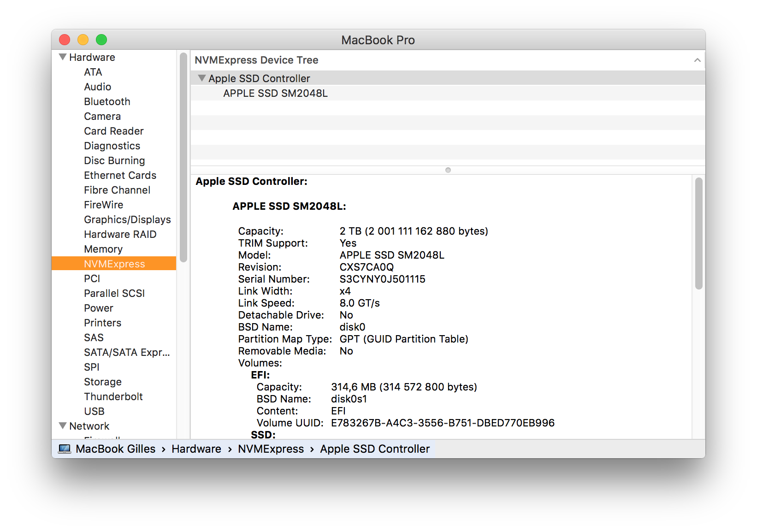This screenshot has width=757, height=532.
Task: Select Ethernet Cards entry
Action: (x=120, y=175)
